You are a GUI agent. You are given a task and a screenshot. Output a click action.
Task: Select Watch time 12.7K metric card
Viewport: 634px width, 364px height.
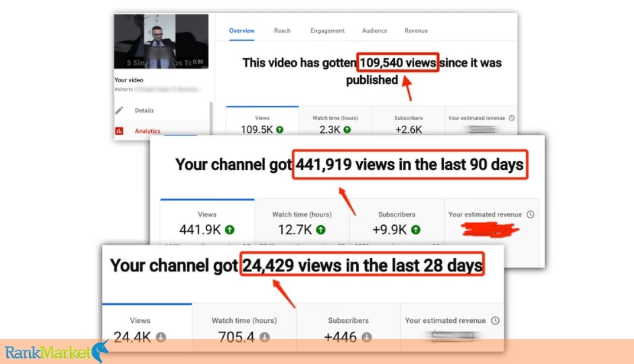(301, 221)
